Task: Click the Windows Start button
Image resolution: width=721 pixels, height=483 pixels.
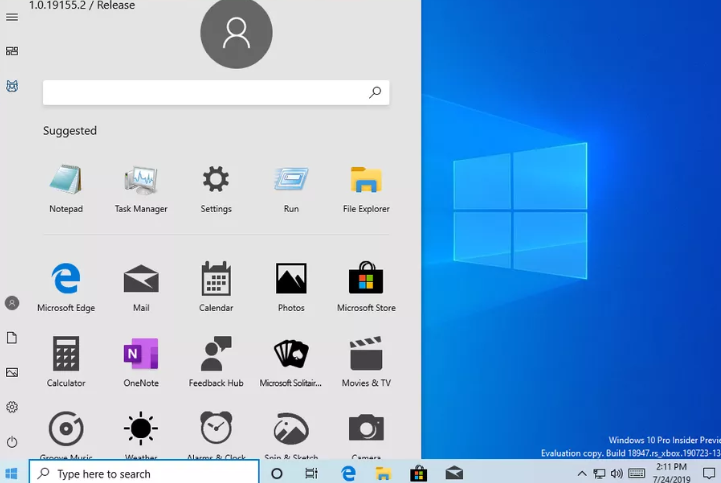Action: click(x=11, y=473)
